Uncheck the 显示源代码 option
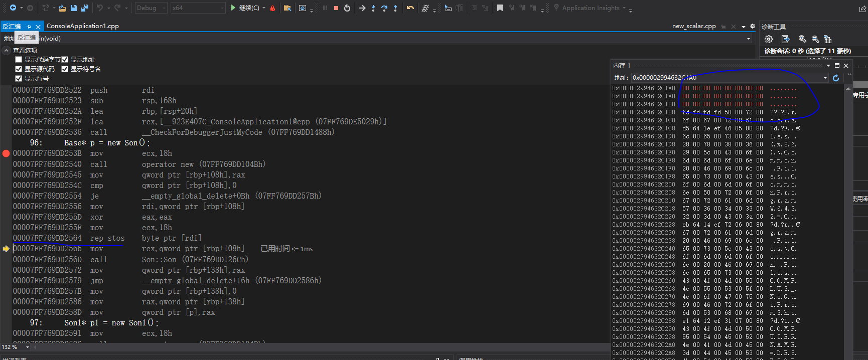Screen dimensions: 868x360 click(x=19, y=69)
